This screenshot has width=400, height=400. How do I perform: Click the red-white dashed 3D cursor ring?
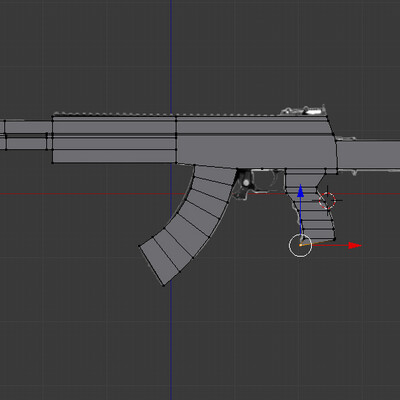point(327,200)
